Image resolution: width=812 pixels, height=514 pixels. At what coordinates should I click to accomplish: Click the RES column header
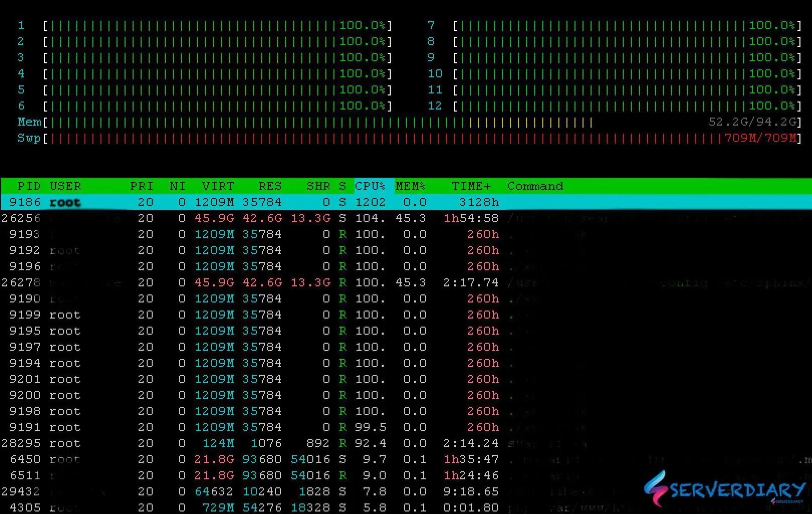coord(270,186)
